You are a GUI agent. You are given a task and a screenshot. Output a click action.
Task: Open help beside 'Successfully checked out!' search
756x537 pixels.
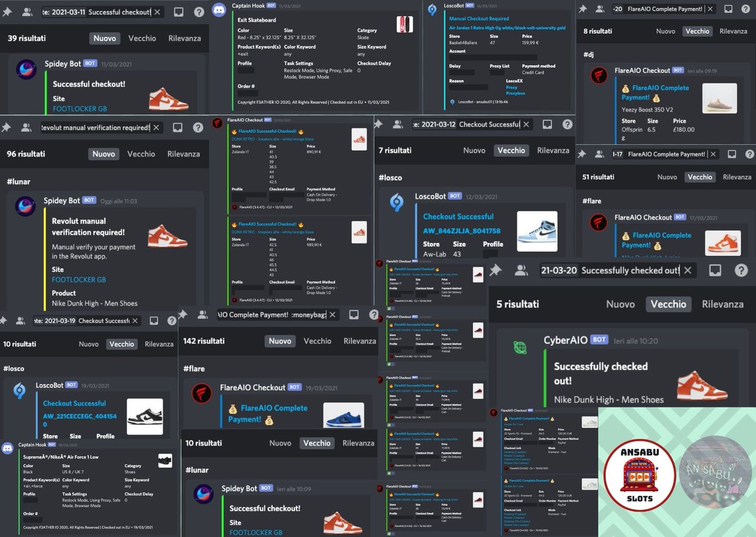click(x=741, y=270)
